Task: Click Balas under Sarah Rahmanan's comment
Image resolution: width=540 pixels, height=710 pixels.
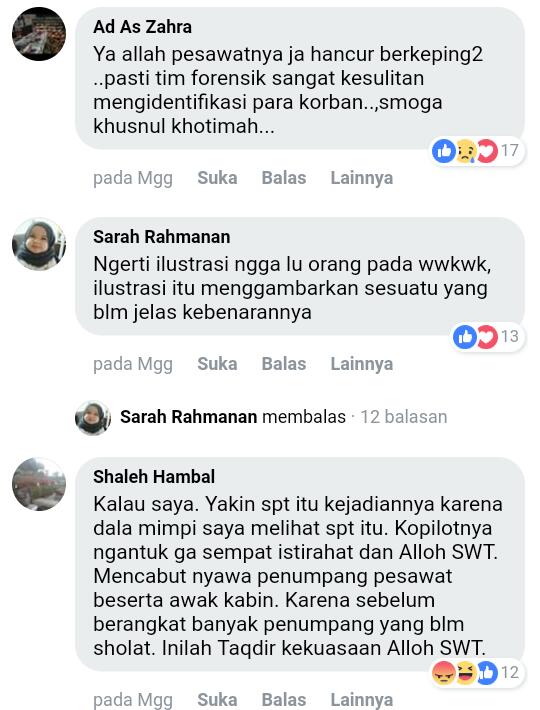Action: point(284,364)
